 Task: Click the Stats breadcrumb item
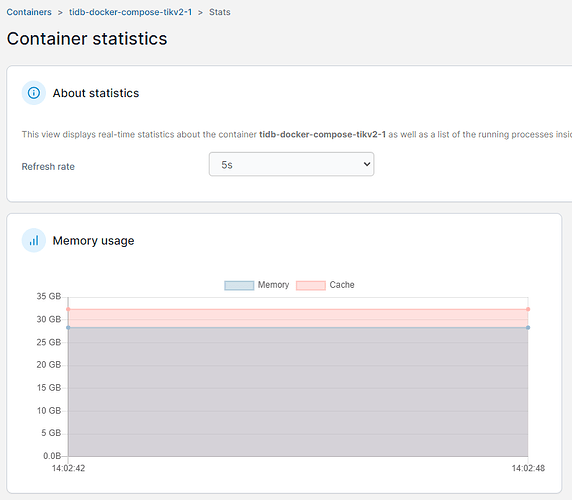[220, 12]
